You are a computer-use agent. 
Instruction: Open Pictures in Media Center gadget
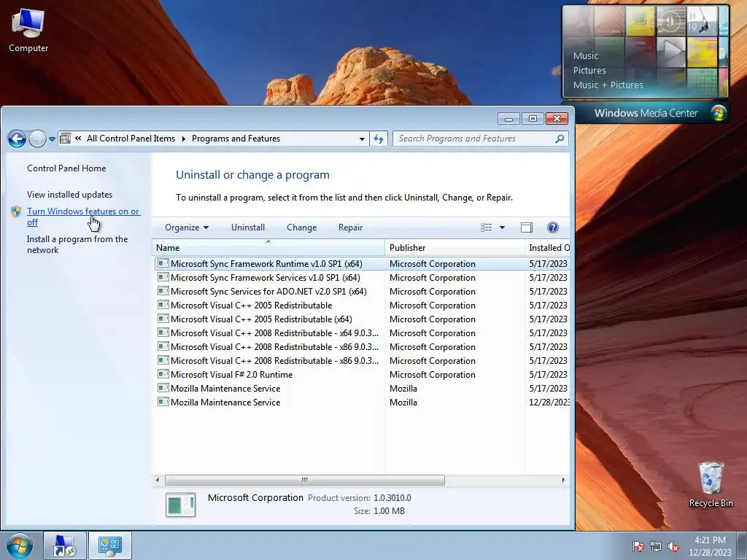coord(589,71)
